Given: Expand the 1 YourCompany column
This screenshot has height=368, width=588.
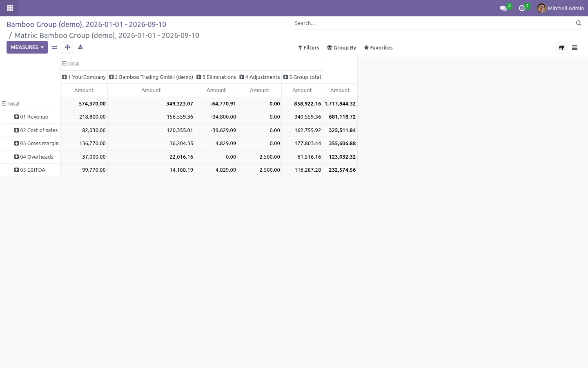Looking at the screenshot, I should coord(84,77).
